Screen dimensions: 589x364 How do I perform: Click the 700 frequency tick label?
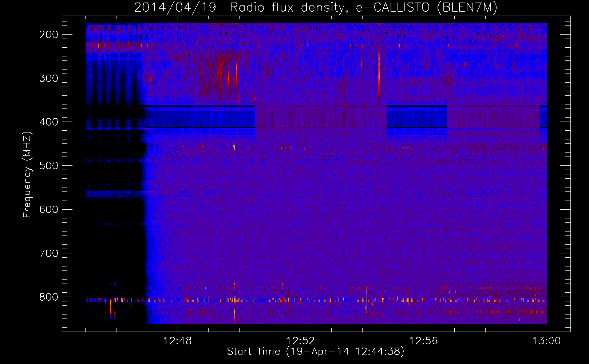(x=49, y=253)
